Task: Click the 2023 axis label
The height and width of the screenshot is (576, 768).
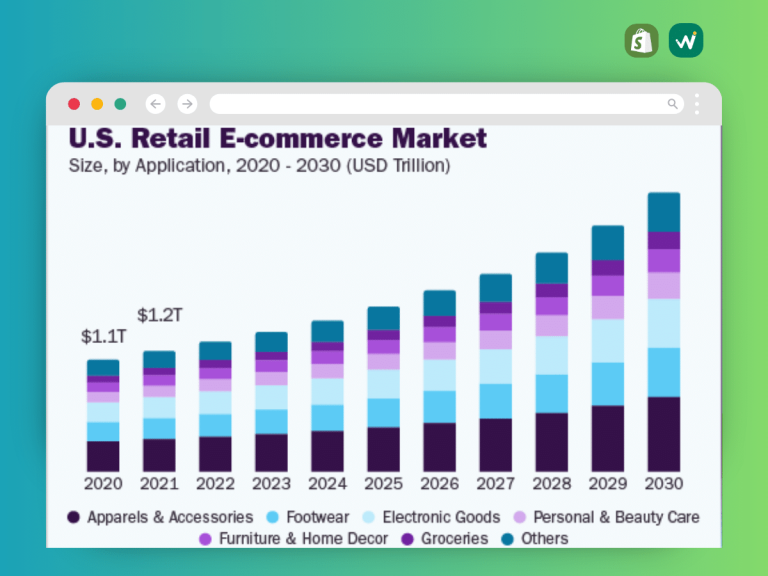Action: pos(271,484)
